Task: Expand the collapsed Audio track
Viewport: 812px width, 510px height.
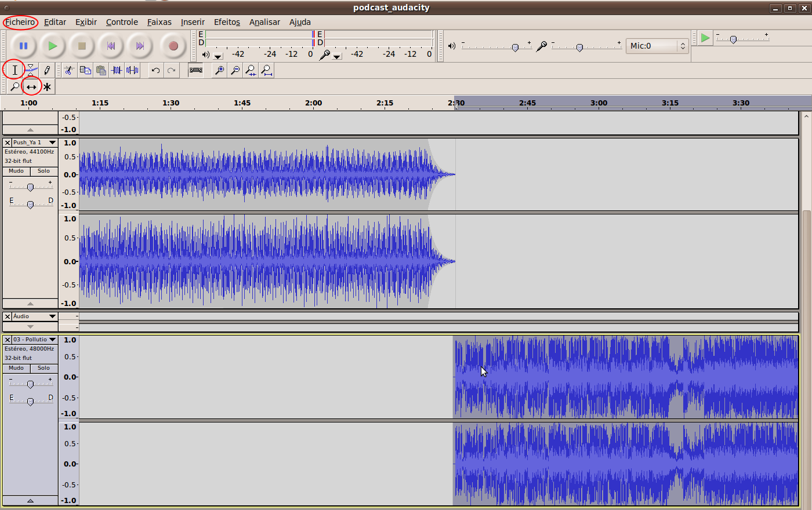Action: pyautogui.click(x=30, y=327)
